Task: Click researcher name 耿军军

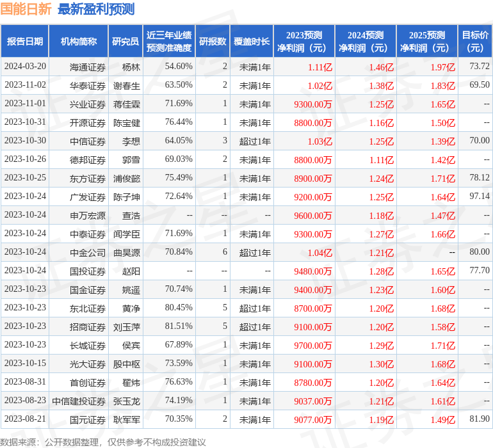Action: pyautogui.click(x=127, y=419)
